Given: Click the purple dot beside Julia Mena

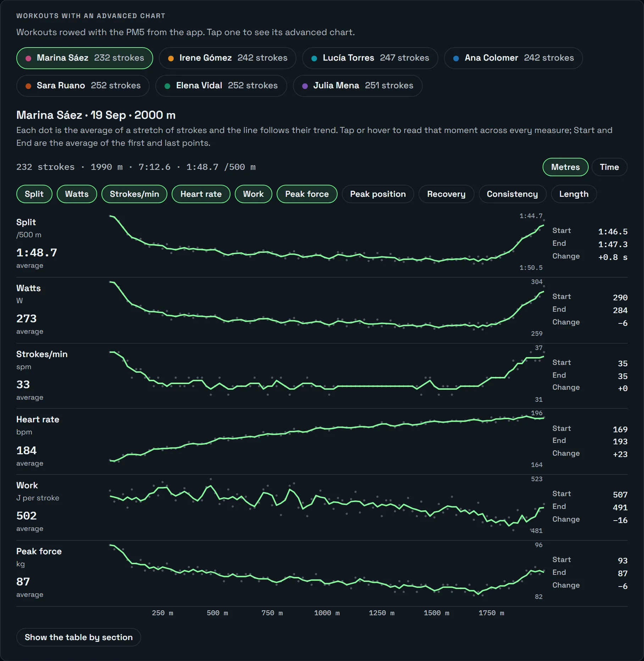Looking at the screenshot, I should pyautogui.click(x=305, y=86).
